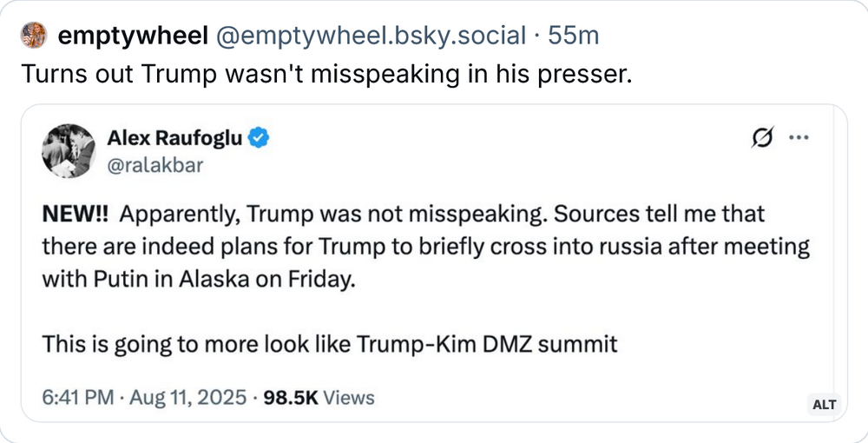Show the image ALT text badge

click(x=823, y=405)
